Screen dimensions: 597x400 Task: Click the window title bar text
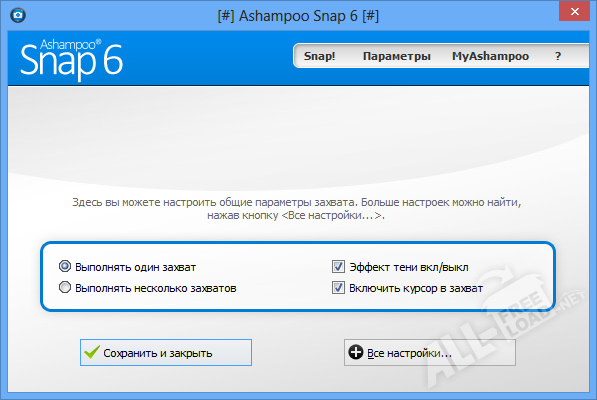pos(298,16)
